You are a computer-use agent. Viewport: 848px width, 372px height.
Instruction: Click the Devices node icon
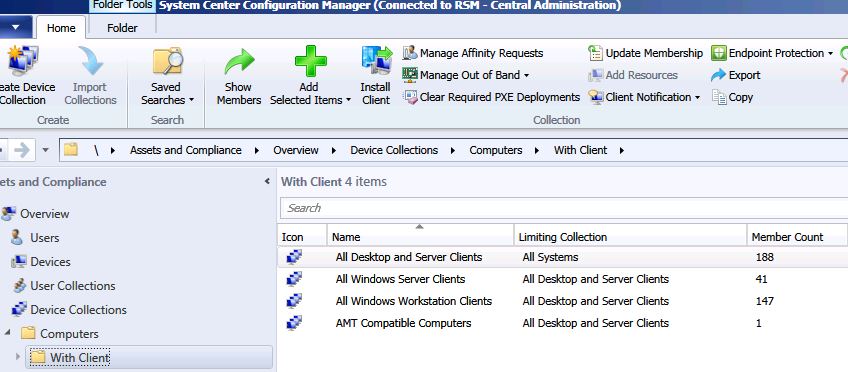[x=18, y=261]
